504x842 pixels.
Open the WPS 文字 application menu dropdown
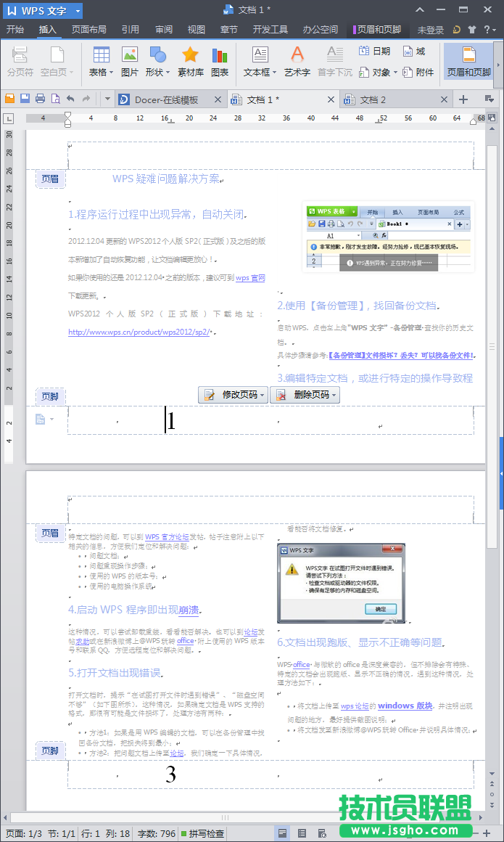click(78, 10)
